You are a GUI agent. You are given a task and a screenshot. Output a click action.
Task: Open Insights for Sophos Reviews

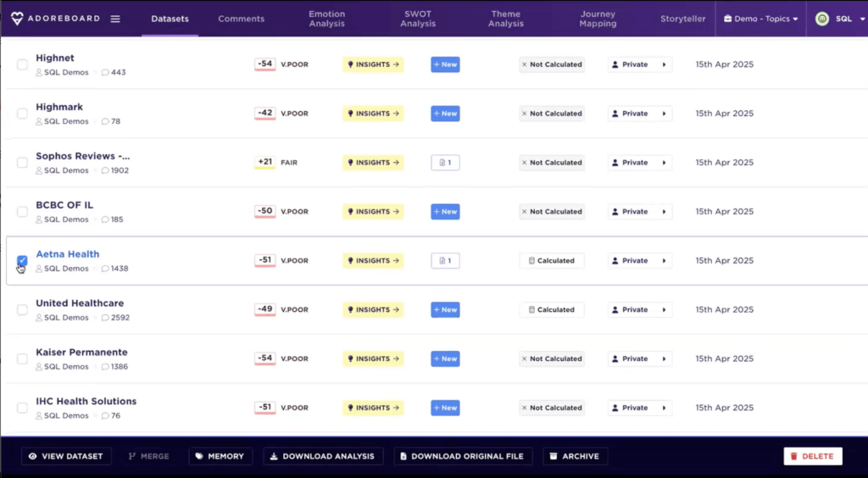[x=373, y=163]
